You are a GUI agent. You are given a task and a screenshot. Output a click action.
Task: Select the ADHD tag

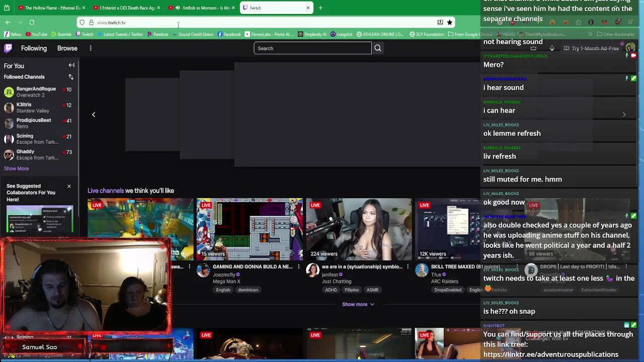click(331, 290)
